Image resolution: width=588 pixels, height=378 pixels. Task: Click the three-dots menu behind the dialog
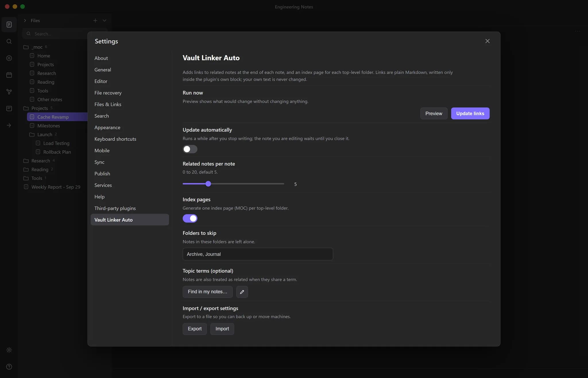click(577, 31)
